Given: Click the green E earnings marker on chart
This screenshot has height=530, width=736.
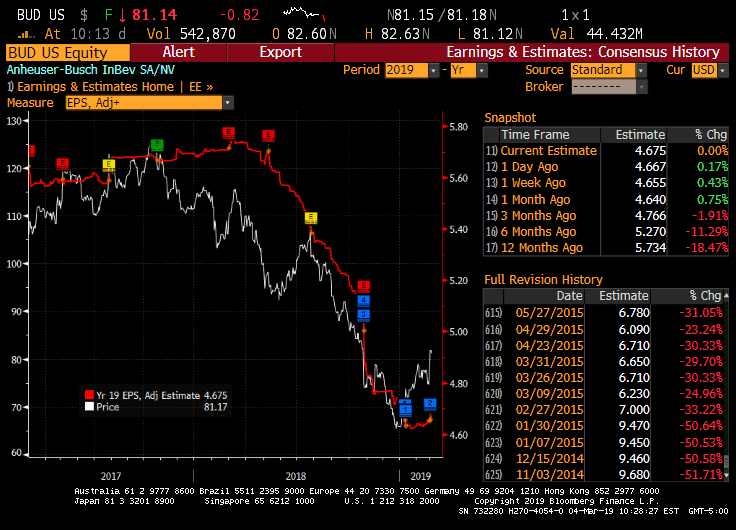Looking at the screenshot, I should (157, 145).
